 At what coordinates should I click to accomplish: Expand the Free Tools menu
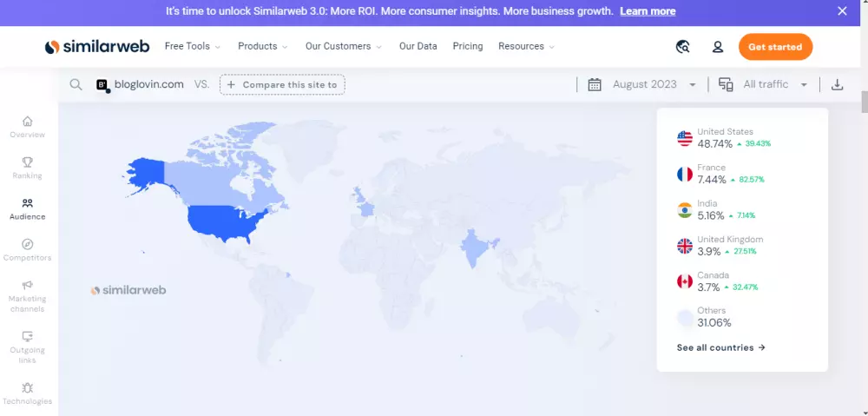(192, 47)
